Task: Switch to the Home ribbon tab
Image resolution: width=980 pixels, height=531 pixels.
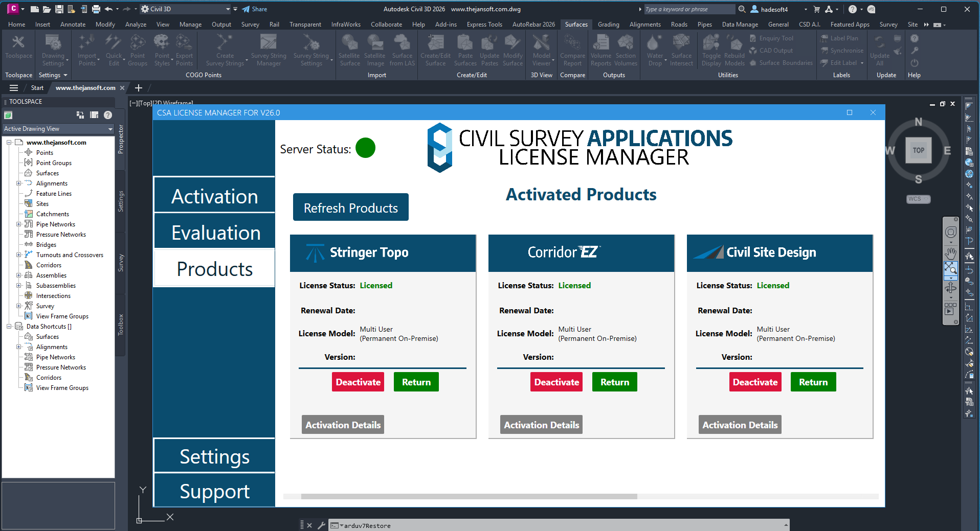Action: point(16,25)
